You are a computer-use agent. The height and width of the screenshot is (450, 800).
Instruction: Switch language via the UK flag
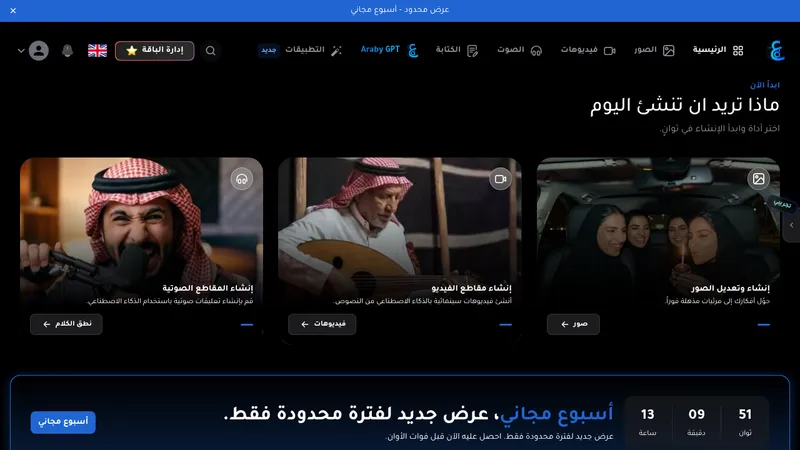97,51
